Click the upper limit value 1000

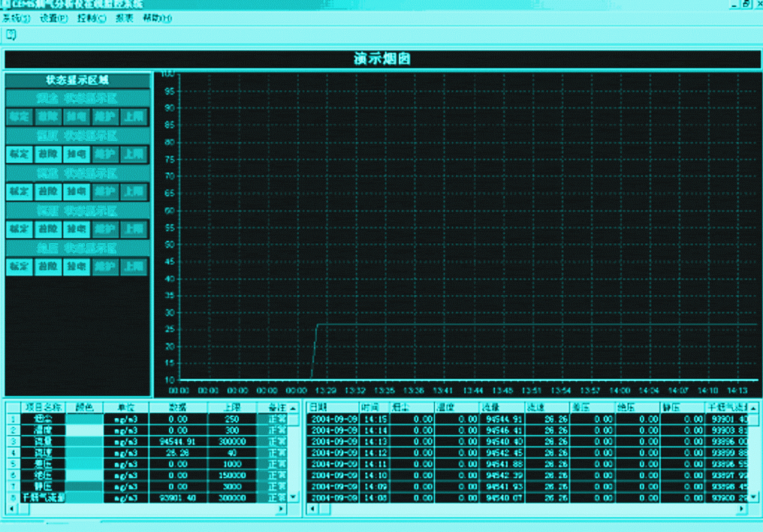click(232, 464)
